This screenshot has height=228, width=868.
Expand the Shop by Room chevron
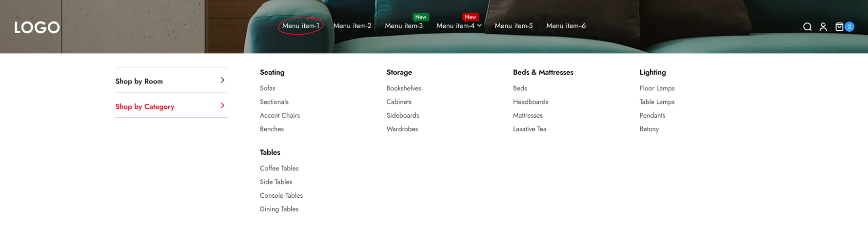222,81
